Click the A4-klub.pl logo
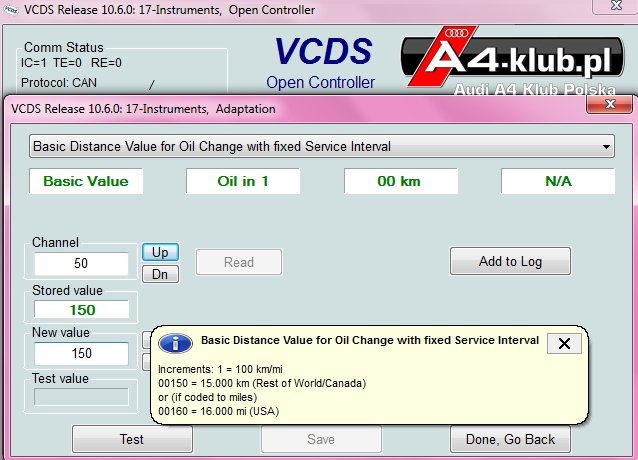 [512, 60]
